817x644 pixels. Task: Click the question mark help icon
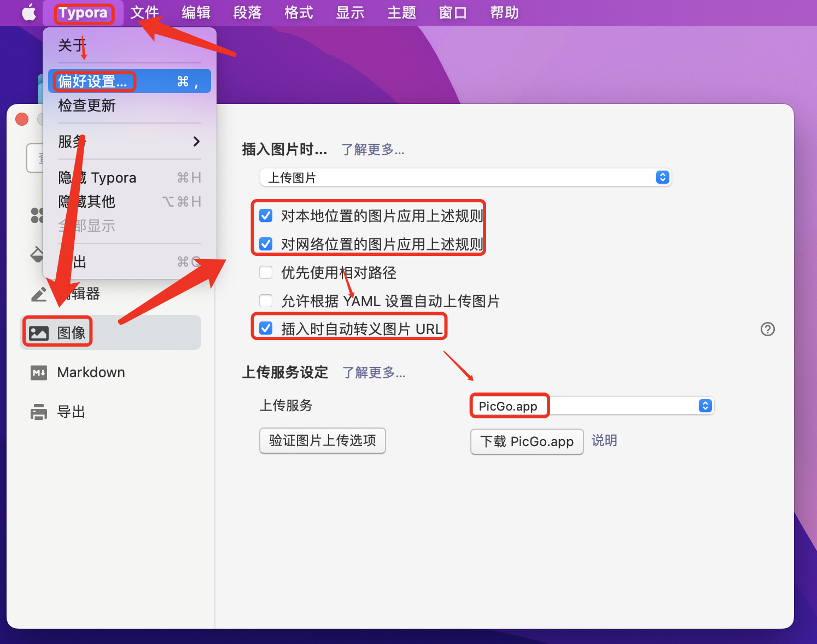click(767, 329)
